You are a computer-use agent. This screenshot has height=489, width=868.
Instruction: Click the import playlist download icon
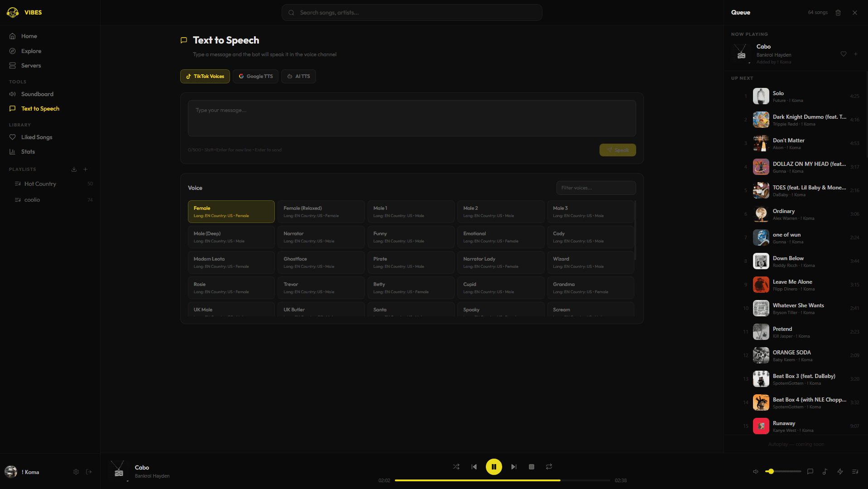(74, 169)
